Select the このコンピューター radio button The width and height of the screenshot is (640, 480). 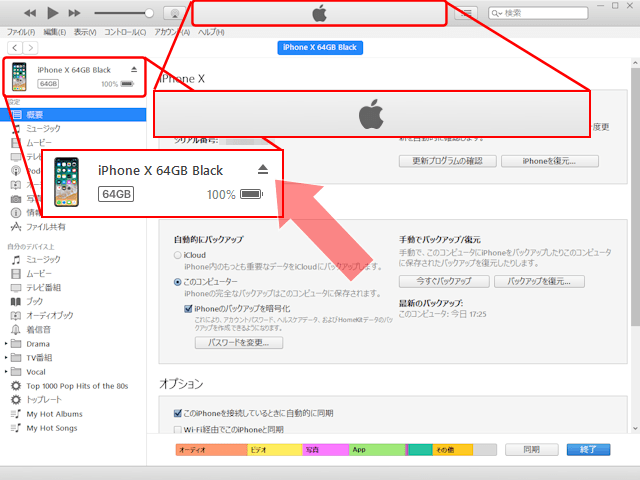(178, 282)
